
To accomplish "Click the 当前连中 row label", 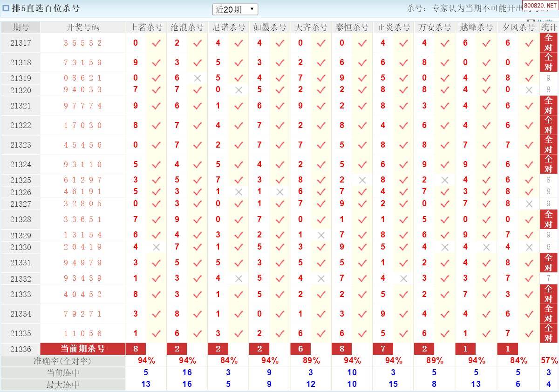I will (x=63, y=372).
